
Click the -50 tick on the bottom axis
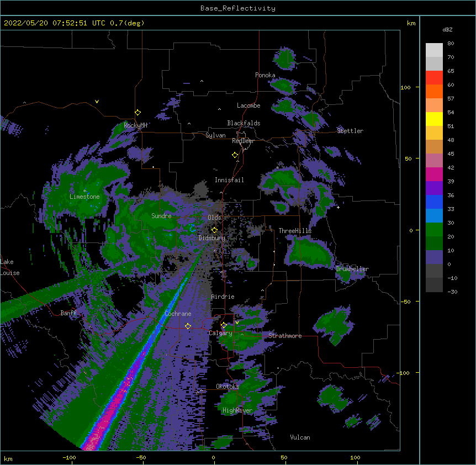point(141,457)
